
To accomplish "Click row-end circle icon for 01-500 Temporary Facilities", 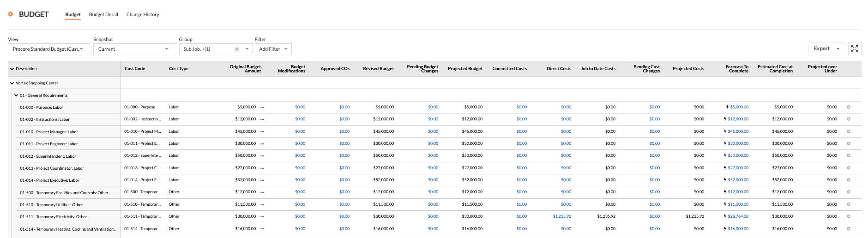I will pyautogui.click(x=849, y=192).
